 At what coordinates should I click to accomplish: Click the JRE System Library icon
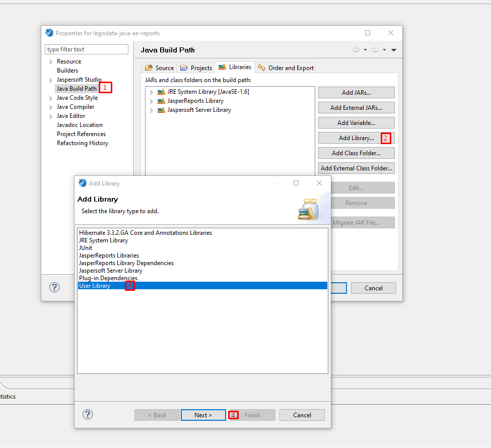(161, 92)
